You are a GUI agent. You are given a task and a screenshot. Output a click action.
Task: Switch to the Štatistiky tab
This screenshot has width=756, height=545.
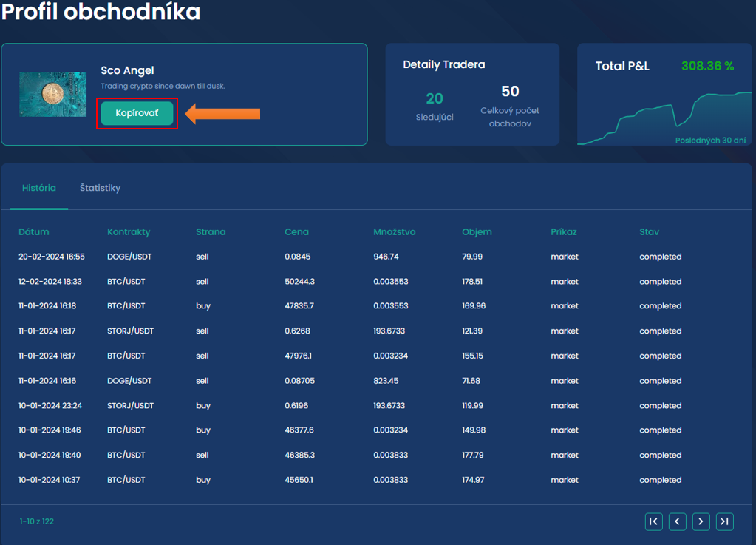[100, 188]
